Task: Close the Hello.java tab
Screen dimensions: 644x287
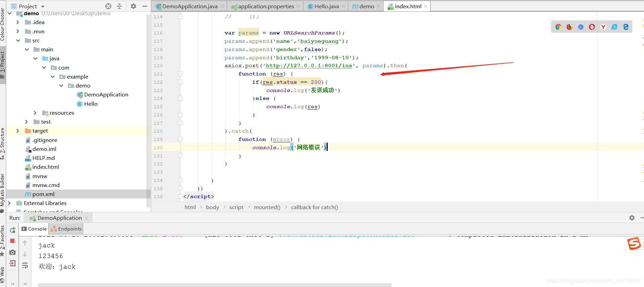Action: [x=343, y=6]
